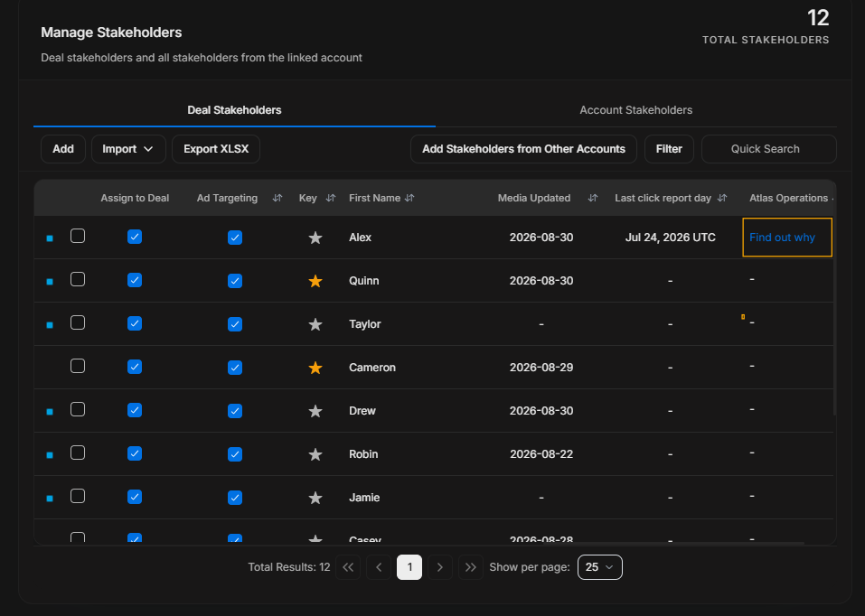Open the Filter options
Screen dimensions: 865x616
tap(669, 149)
